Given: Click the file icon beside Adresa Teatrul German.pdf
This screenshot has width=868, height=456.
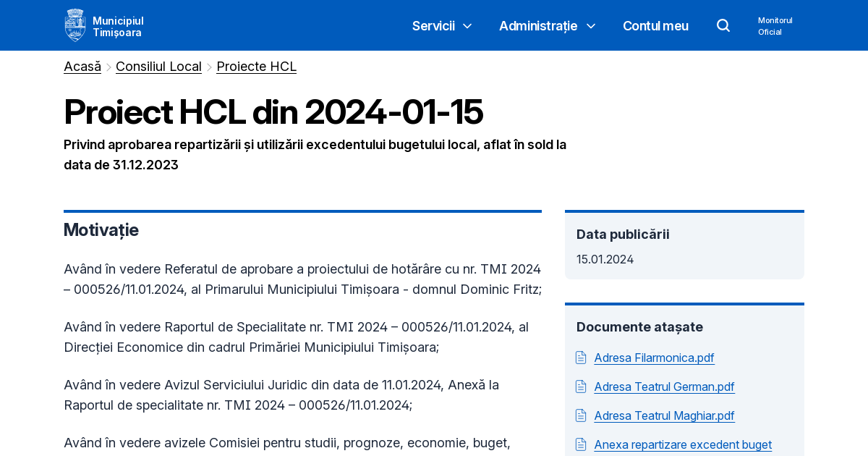Looking at the screenshot, I should [x=580, y=386].
